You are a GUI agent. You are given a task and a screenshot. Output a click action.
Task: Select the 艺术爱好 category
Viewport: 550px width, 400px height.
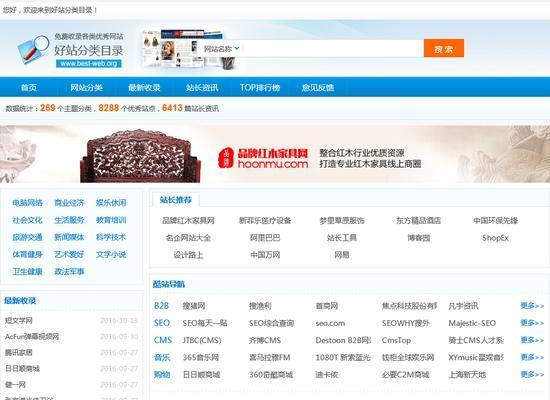click(x=69, y=254)
